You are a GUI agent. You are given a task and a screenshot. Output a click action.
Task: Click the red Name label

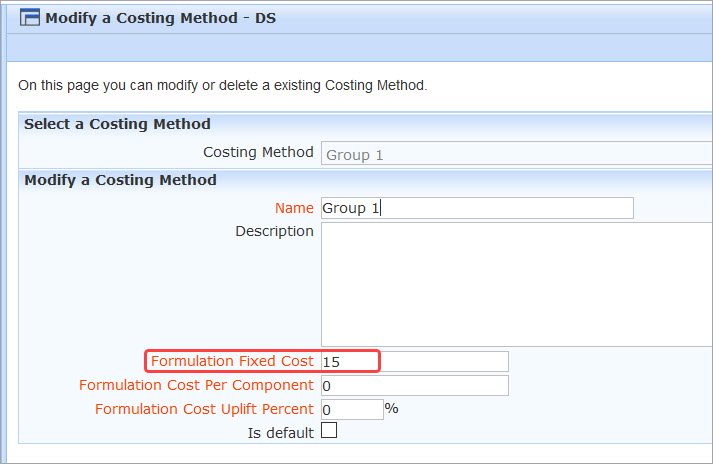coord(294,208)
